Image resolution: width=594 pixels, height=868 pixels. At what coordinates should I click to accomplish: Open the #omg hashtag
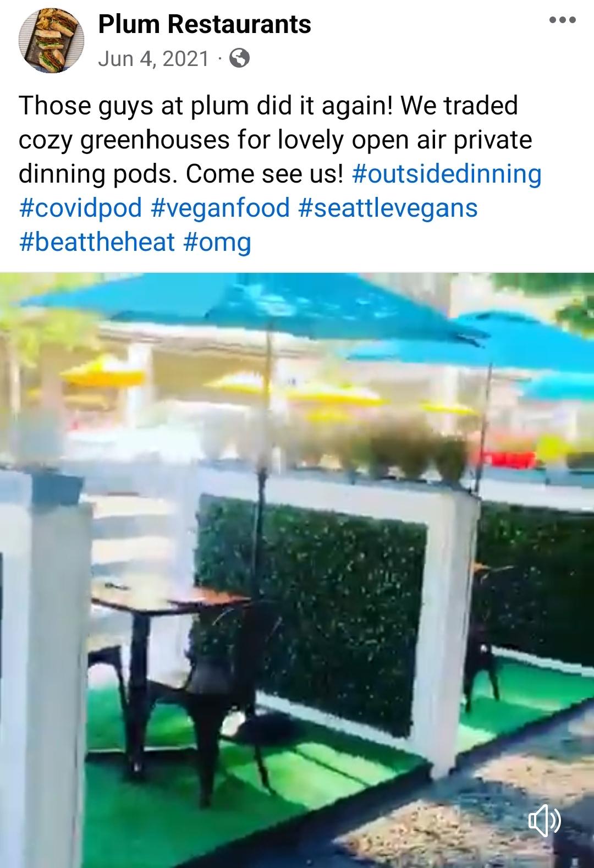click(217, 241)
